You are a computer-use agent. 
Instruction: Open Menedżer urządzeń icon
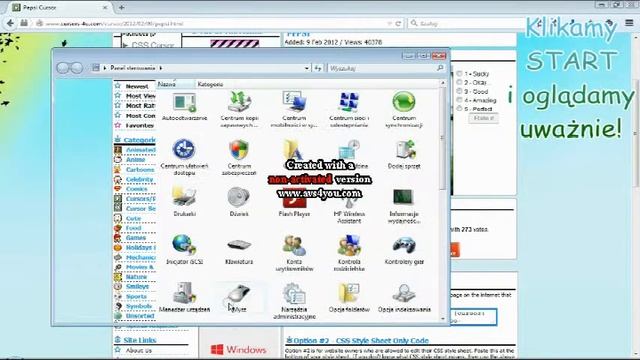click(x=184, y=298)
